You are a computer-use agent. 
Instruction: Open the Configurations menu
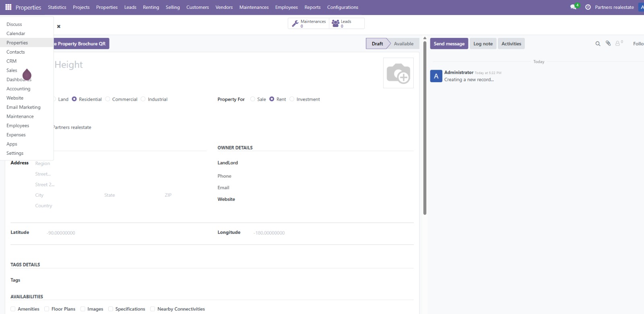343,7
